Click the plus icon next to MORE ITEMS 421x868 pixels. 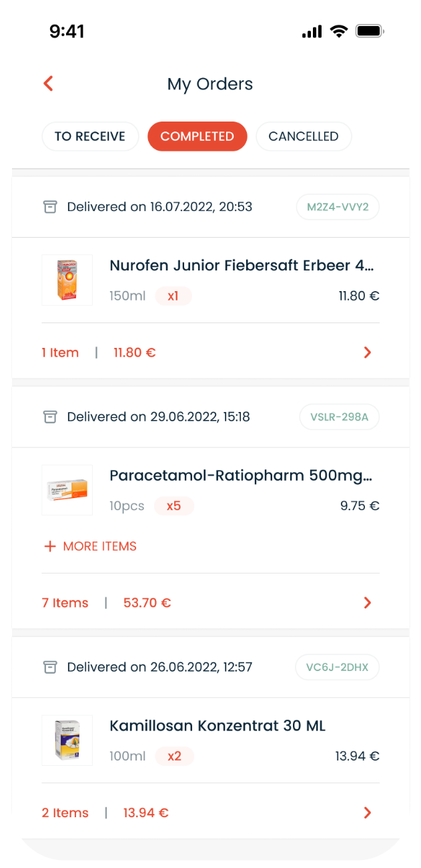pyautogui.click(x=50, y=546)
